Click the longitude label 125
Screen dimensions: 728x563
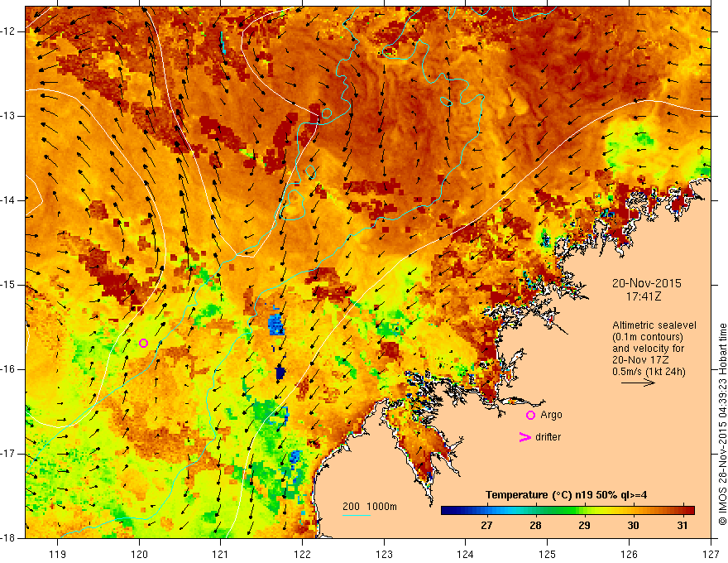547,554
